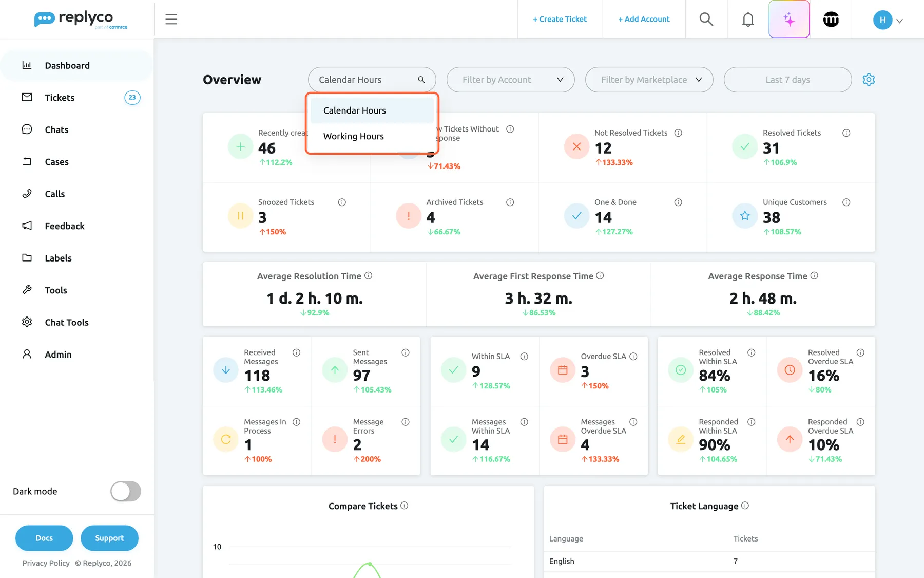Click the search magnifier in top bar

pos(706,20)
